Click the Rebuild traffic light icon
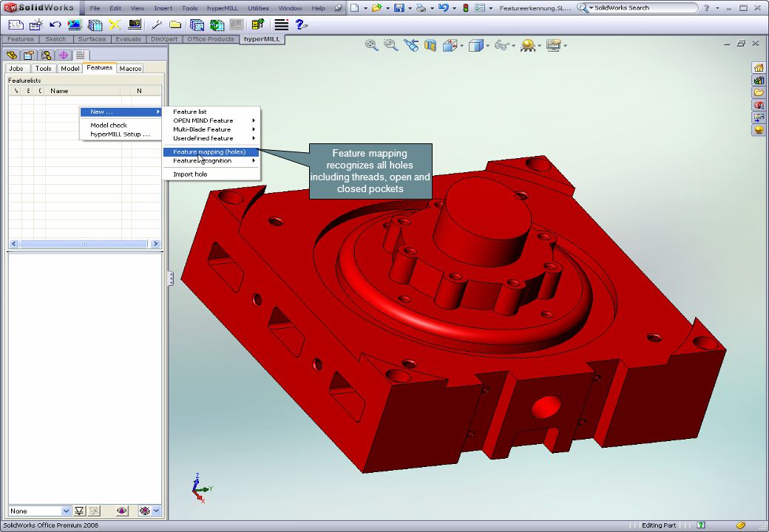The height and width of the screenshot is (532, 769). [x=465, y=8]
